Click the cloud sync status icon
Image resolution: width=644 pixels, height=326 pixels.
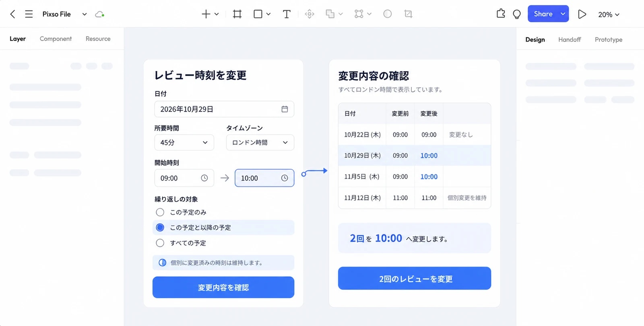click(x=99, y=14)
